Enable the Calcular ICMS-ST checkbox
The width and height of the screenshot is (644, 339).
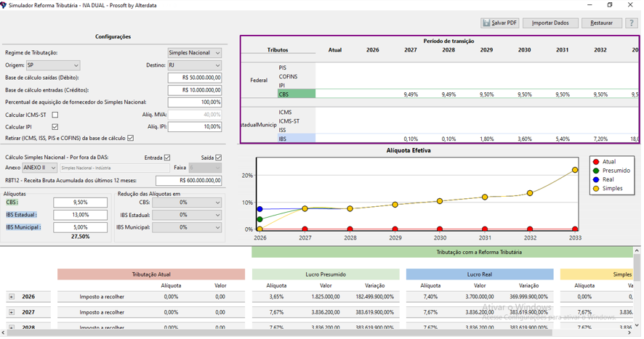(x=55, y=115)
